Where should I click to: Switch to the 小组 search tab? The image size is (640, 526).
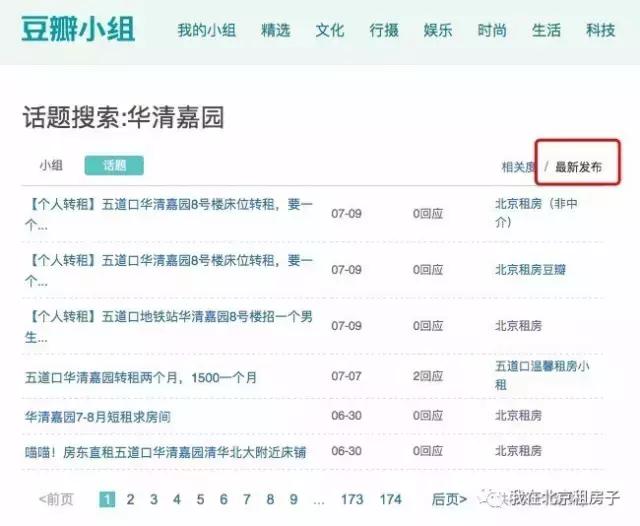tap(51, 165)
